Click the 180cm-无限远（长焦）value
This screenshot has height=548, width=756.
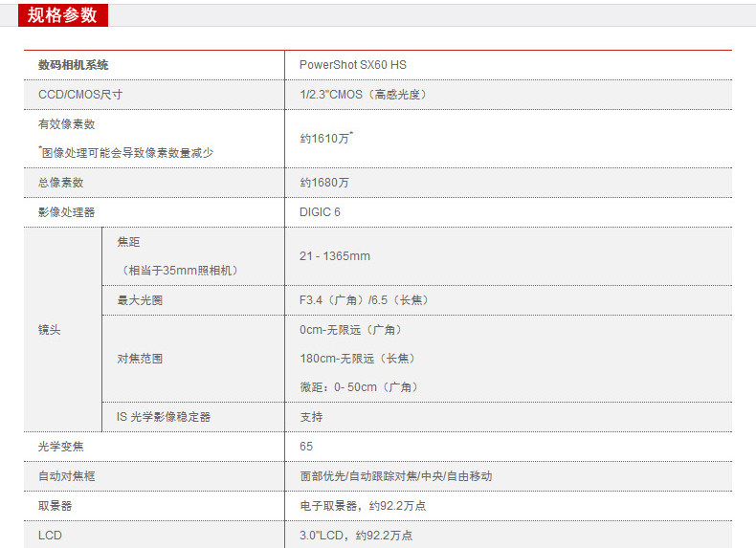(x=359, y=359)
